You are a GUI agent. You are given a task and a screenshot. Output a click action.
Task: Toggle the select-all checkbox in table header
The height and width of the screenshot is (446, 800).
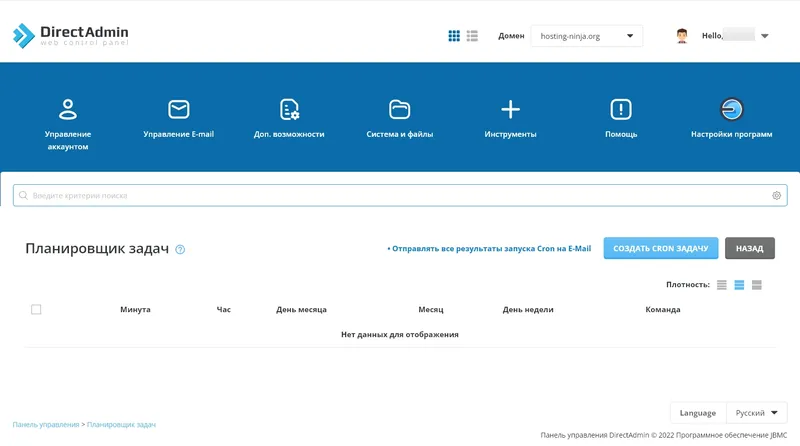(36, 309)
